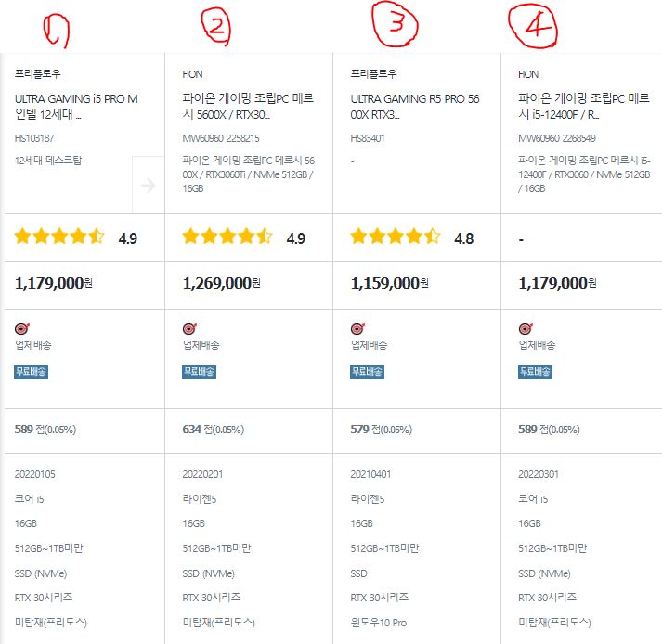Viewport: 662px width, 644px height.
Task: Click the star rating of first 4.9 product
Action: click(x=59, y=237)
